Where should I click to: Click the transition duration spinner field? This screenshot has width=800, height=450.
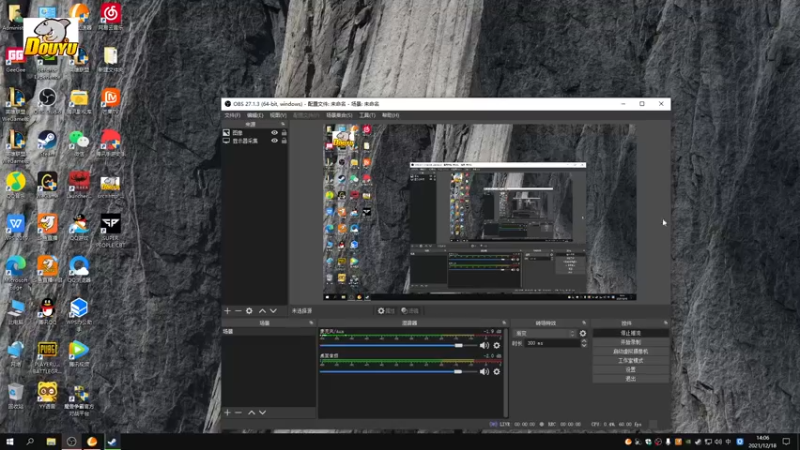(552, 343)
